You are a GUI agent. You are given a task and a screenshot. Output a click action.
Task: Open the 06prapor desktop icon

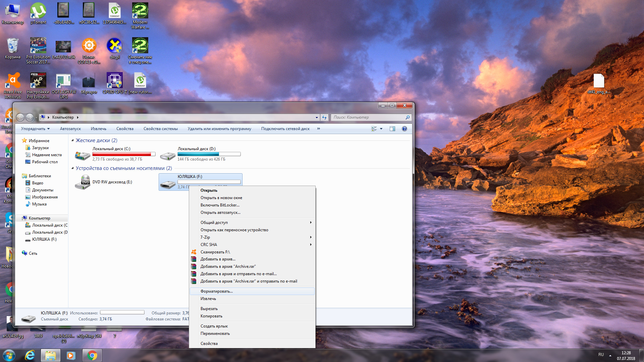click(89, 83)
